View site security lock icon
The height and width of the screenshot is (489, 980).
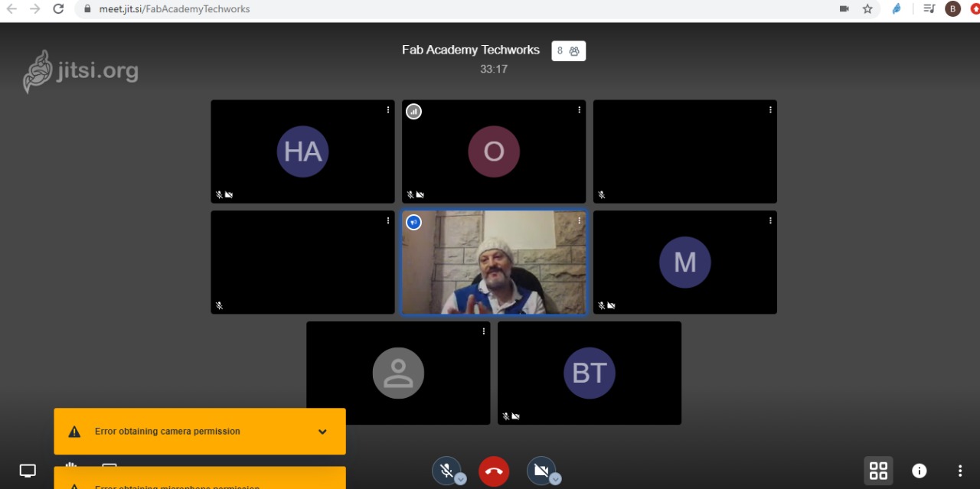[87, 9]
